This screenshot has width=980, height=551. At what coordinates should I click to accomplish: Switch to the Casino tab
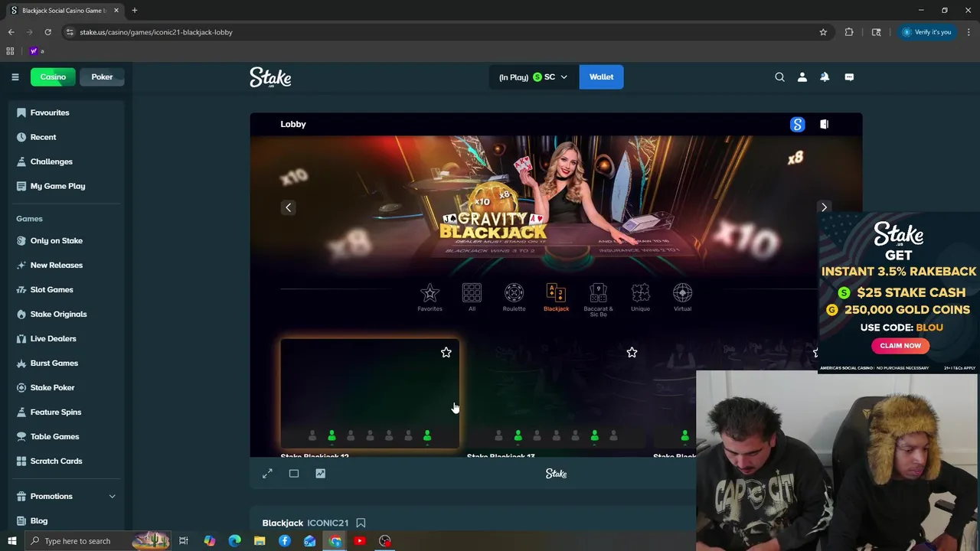pyautogui.click(x=53, y=77)
